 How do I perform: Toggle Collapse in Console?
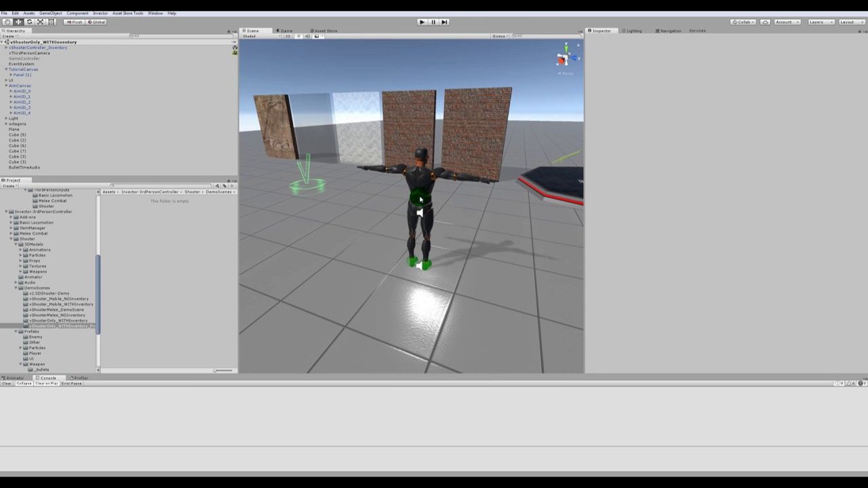(x=24, y=383)
